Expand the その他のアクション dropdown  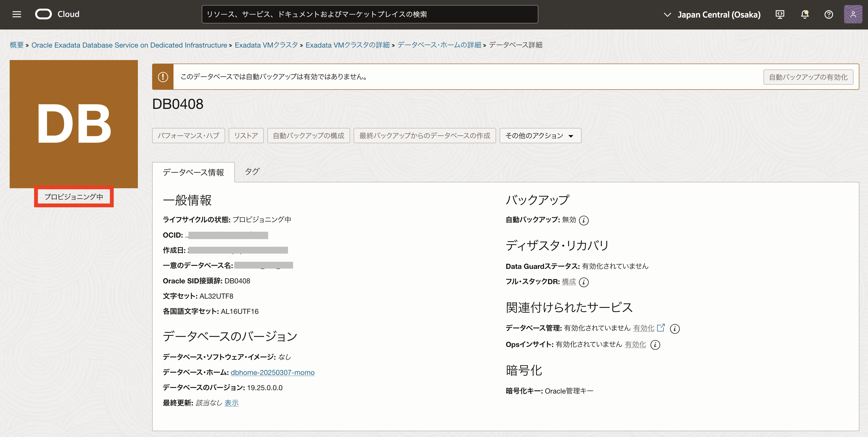pyautogui.click(x=540, y=136)
